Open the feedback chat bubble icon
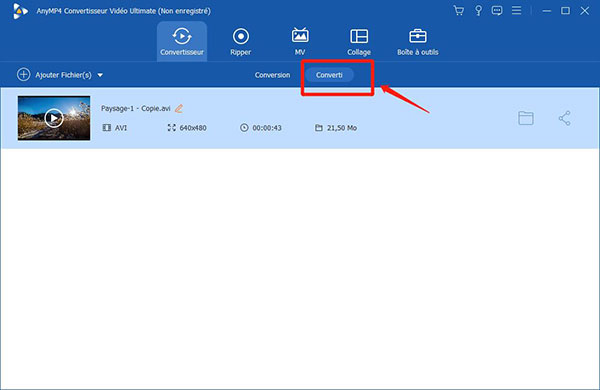Viewport: 600px width, 390px height. (497, 11)
